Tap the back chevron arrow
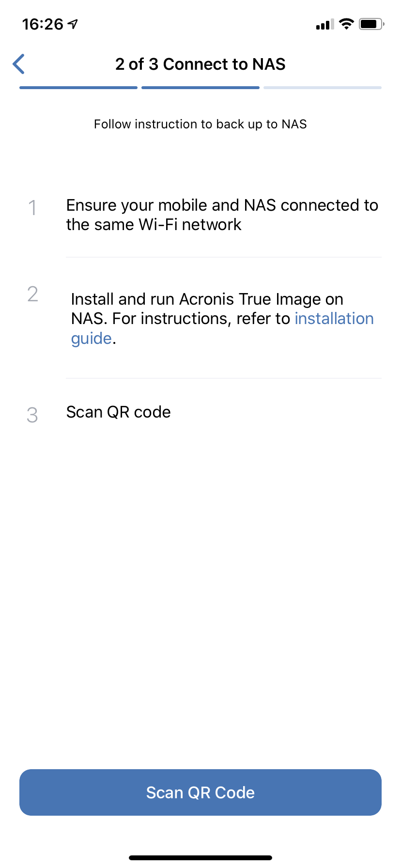Image resolution: width=401 pixels, height=868 pixels. (x=19, y=64)
